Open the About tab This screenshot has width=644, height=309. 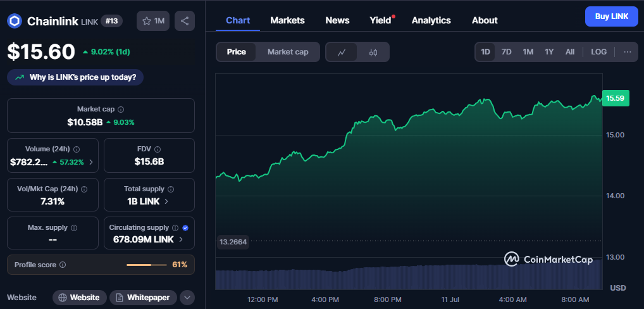pyautogui.click(x=485, y=20)
